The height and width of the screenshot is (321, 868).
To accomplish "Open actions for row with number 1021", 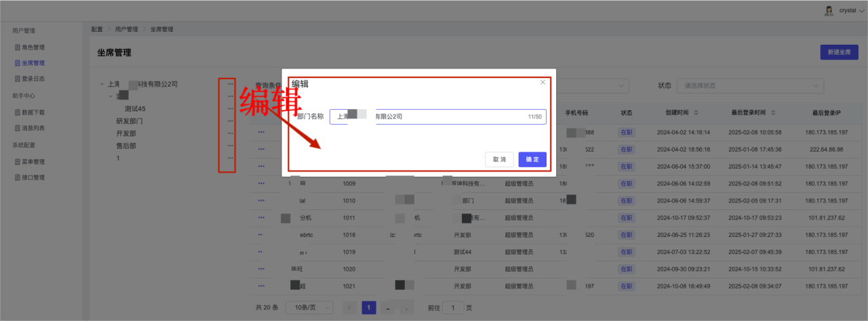I will [261, 286].
